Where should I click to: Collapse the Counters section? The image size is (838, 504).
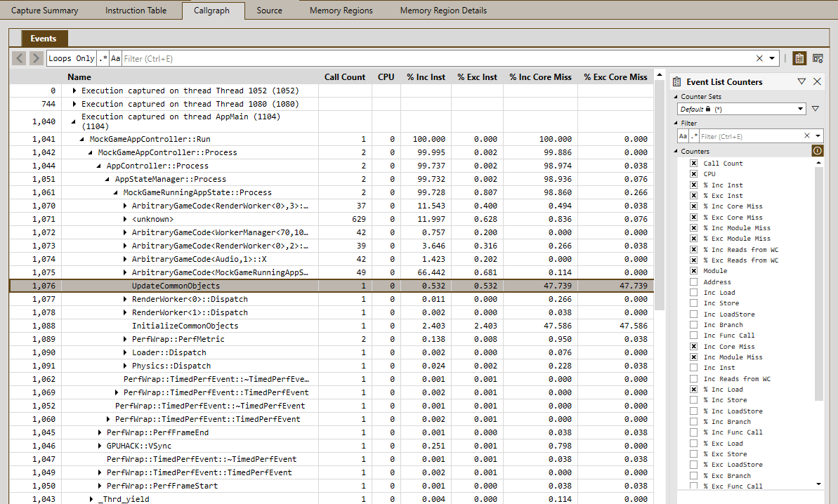[676, 152]
